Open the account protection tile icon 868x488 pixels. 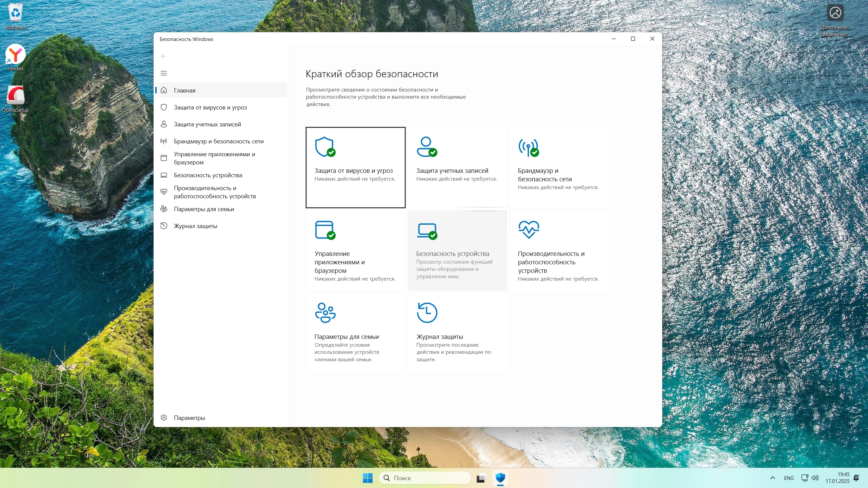point(427,147)
